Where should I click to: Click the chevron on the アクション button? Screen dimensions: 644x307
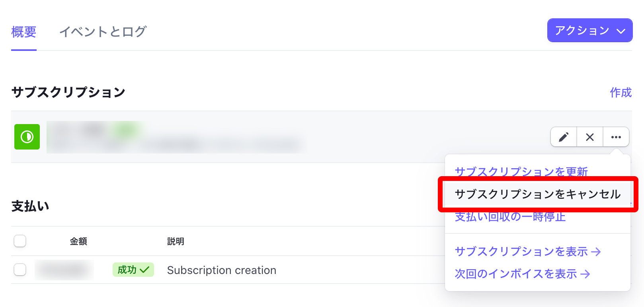pos(621,31)
